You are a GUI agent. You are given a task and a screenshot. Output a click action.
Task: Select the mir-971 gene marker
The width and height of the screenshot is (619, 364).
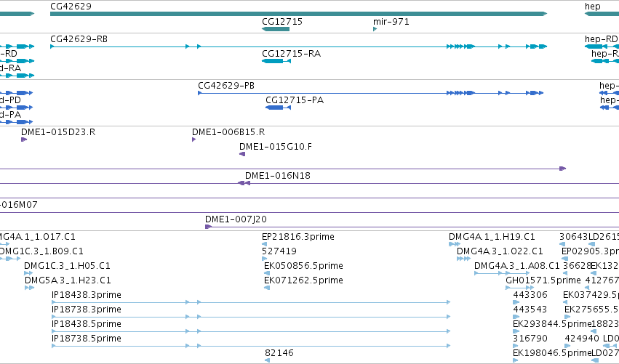pyautogui.click(x=375, y=29)
